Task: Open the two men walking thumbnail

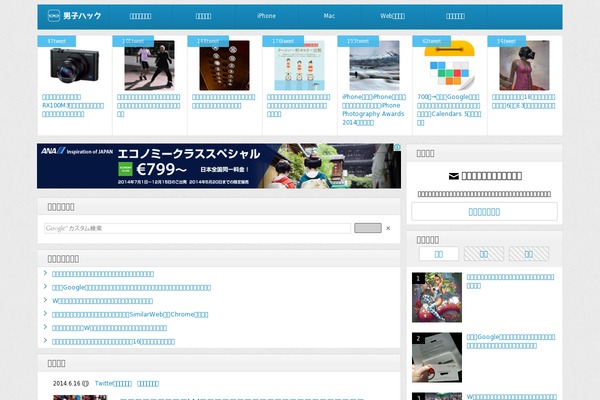Action: click(149, 65)
